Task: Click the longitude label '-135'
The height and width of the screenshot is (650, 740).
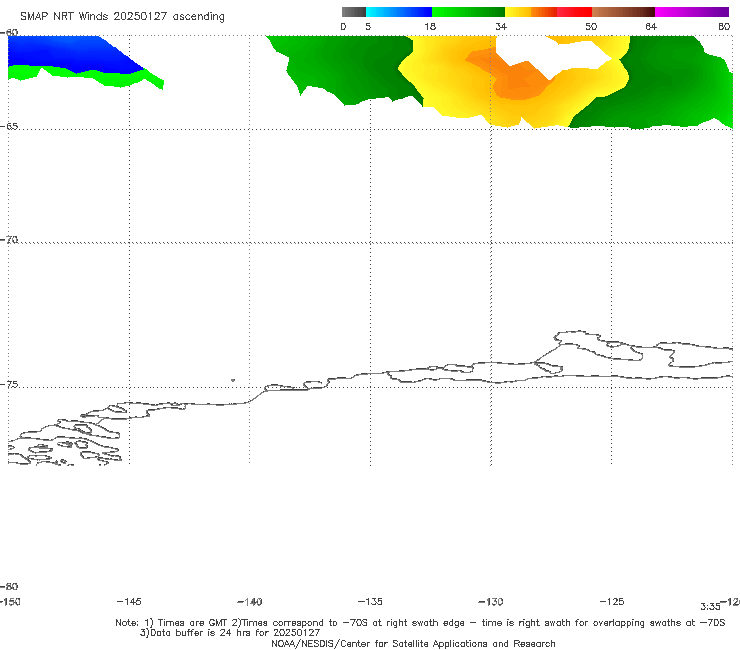Action: (370, 601)
